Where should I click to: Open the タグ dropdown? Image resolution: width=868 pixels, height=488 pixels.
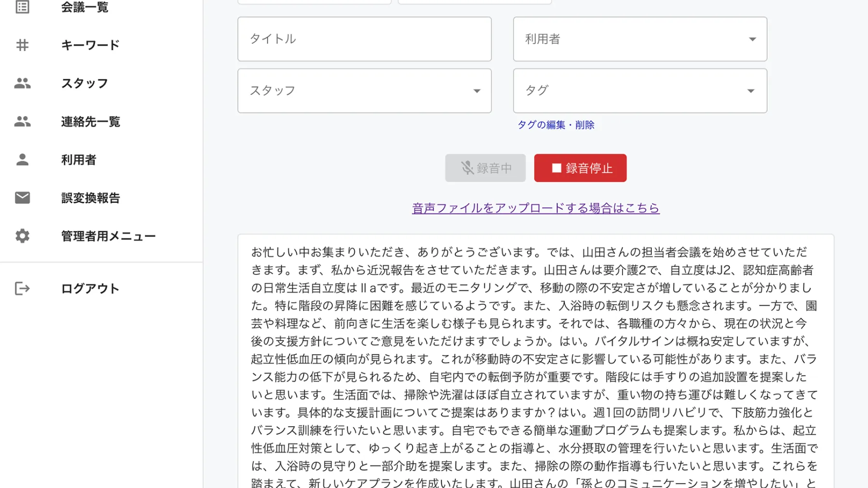[x=640, y=91]
